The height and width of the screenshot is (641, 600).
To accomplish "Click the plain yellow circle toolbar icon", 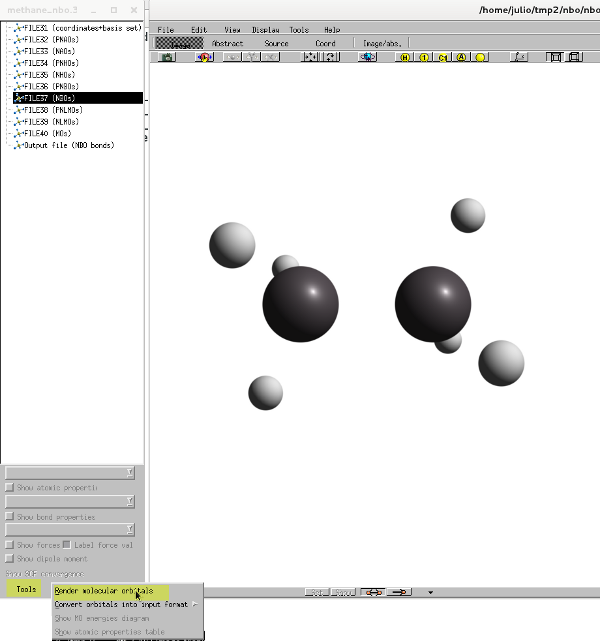I will click(480, 57).
